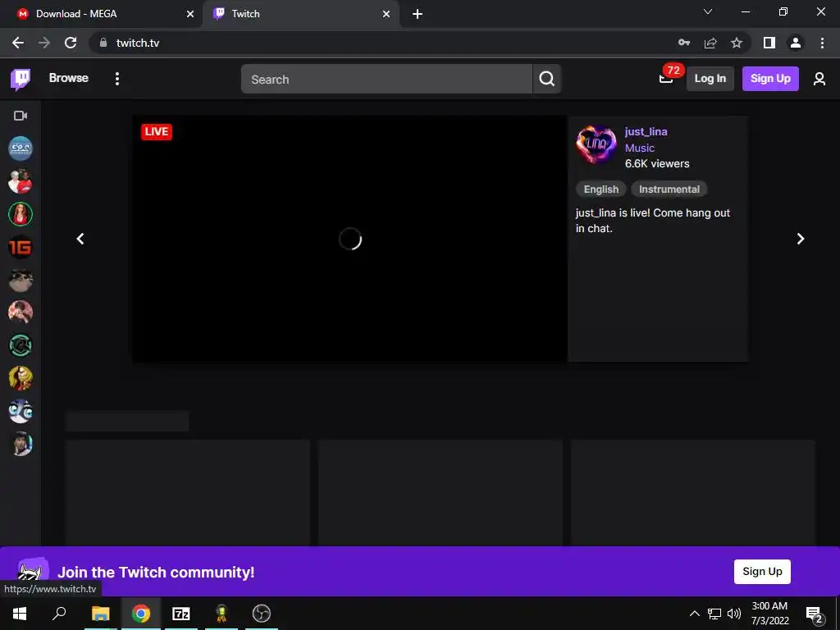The width and height of the screenshot is (840, 630).
Task: Select the Instrumental tag
Action: [x=669, y=189]
